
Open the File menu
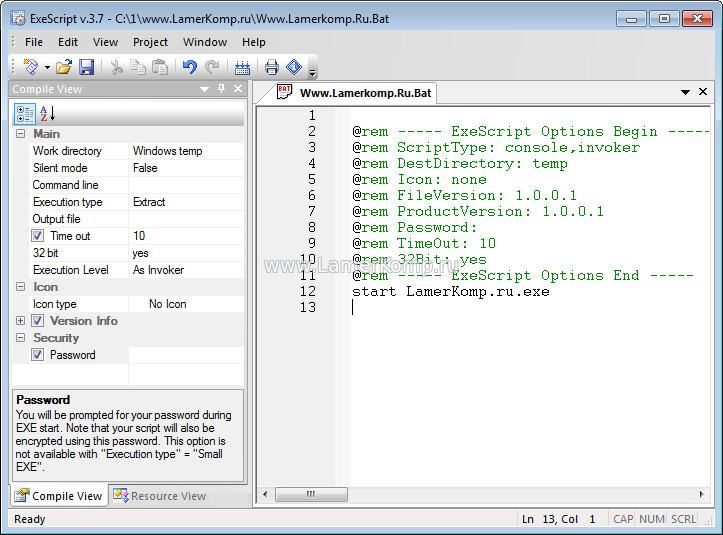(34, 42)
